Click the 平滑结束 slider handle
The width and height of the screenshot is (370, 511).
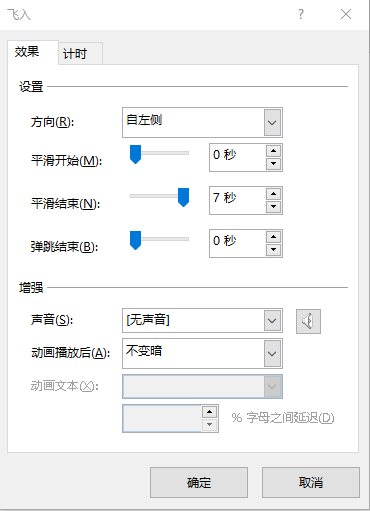[x=183, y=197]
